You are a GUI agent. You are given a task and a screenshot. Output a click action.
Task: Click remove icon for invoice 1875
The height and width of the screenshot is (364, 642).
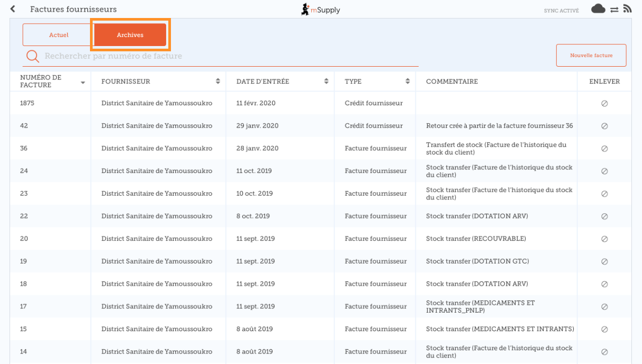tap(604, 104)
